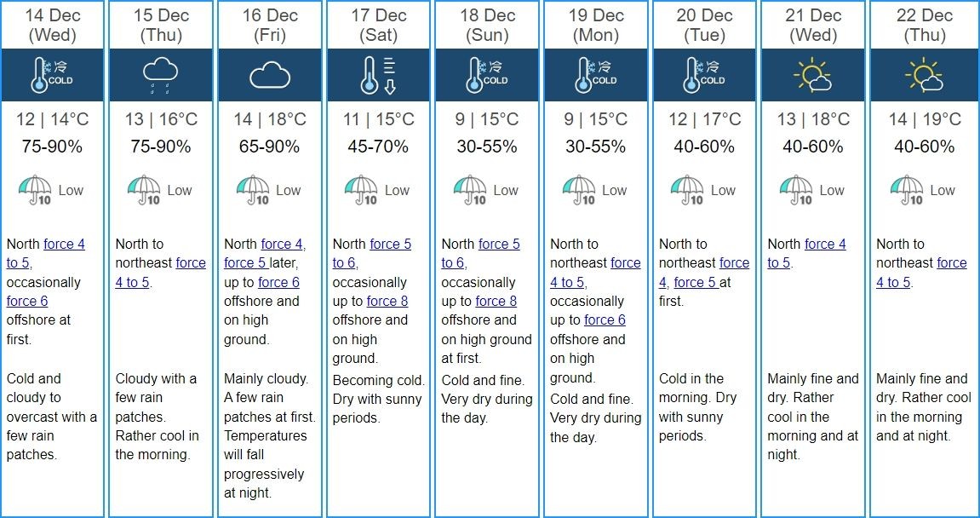Click the "20 Dec (Tue)" date header
980x518 pixels.
click(703, 26)
